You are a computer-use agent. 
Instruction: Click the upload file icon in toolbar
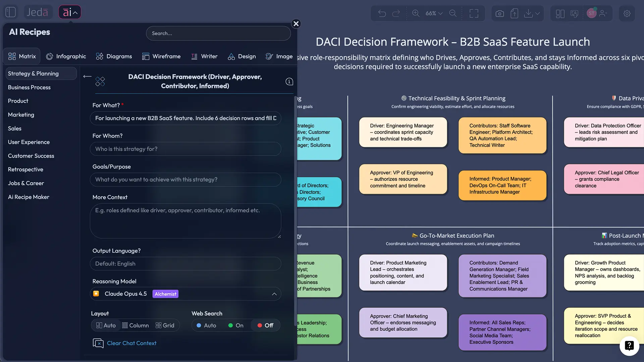(514, 13)
